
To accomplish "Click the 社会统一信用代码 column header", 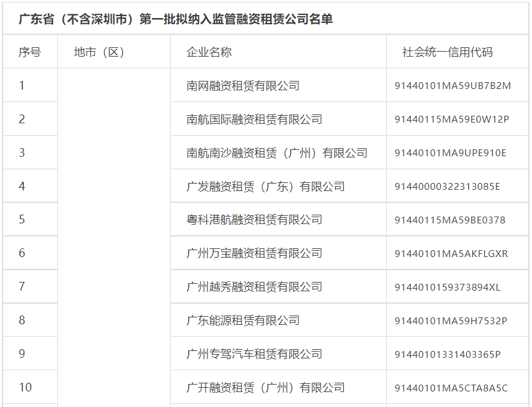I will pyautogui.click(x=447, y=52).
